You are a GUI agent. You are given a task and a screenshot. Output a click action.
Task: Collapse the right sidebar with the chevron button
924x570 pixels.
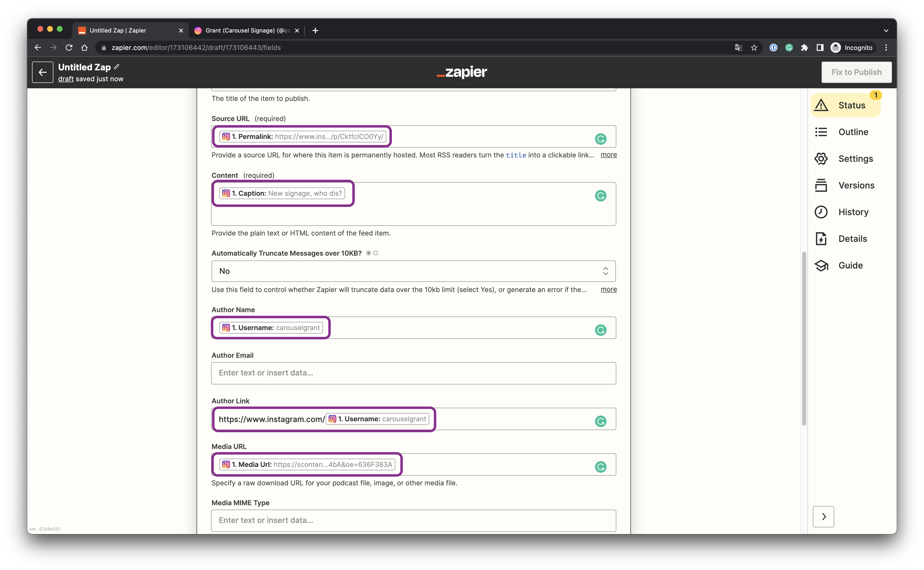[823, 516]
